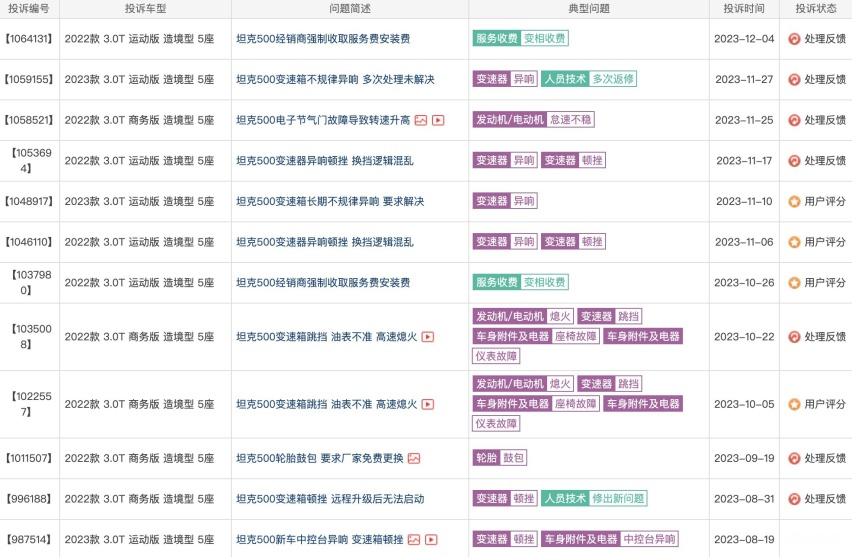Click the 轮胎 鼓包 tag
This screenshot has height=557, width=852.
click(499, 458)
